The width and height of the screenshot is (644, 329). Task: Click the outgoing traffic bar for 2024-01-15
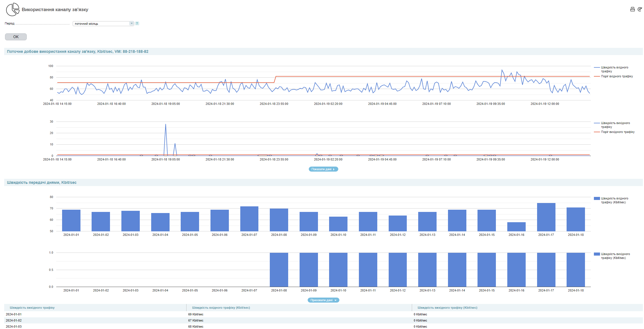click(487, 270)
